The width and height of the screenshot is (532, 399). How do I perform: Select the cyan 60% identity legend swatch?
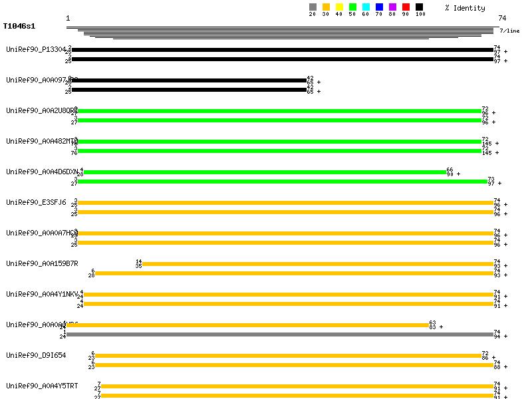[366, 7]
